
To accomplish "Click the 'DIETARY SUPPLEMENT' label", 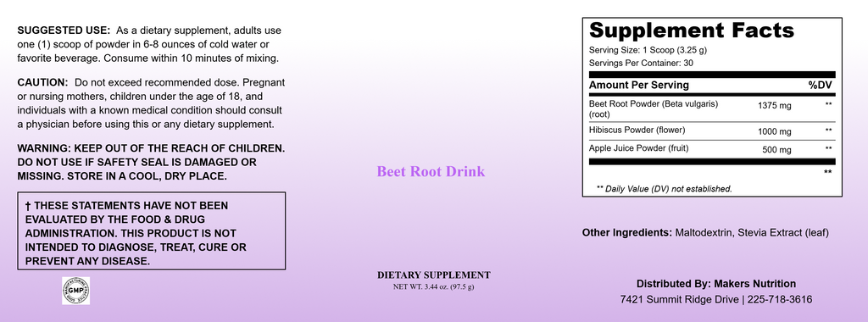I will (x=434, y=275).
